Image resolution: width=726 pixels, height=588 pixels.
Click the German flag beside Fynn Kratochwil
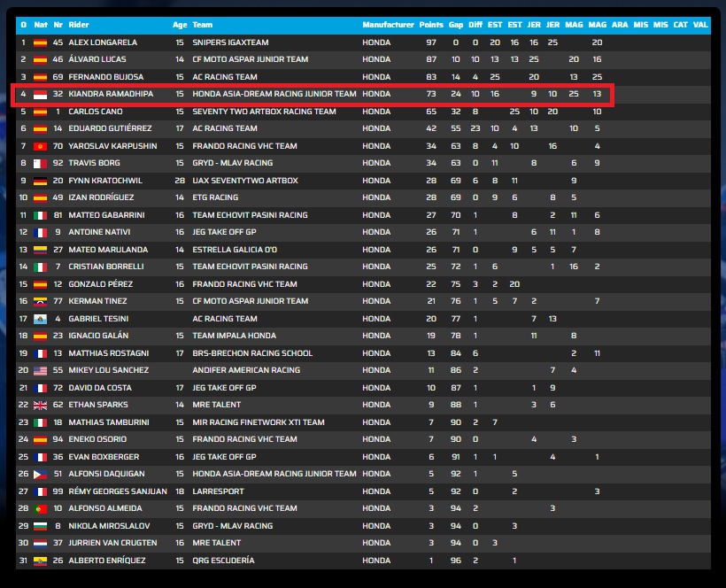40,181
